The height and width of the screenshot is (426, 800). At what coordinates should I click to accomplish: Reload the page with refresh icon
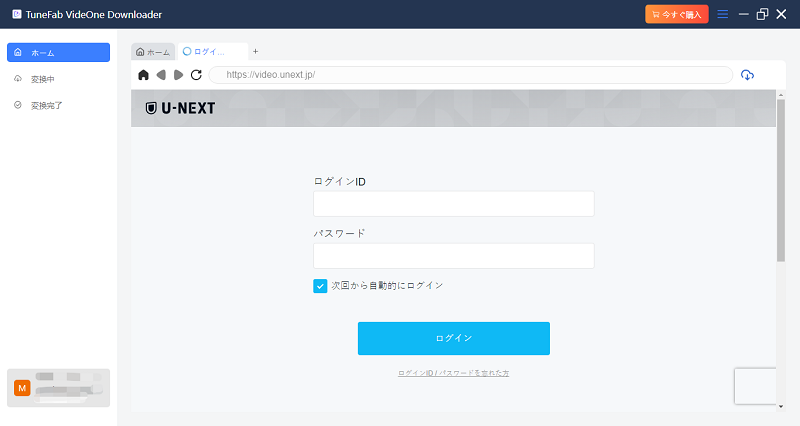point(196,75)
